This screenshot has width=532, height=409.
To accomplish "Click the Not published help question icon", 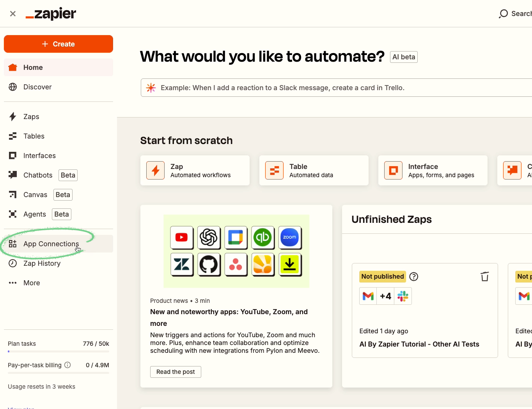I will [x=414, y=277].
